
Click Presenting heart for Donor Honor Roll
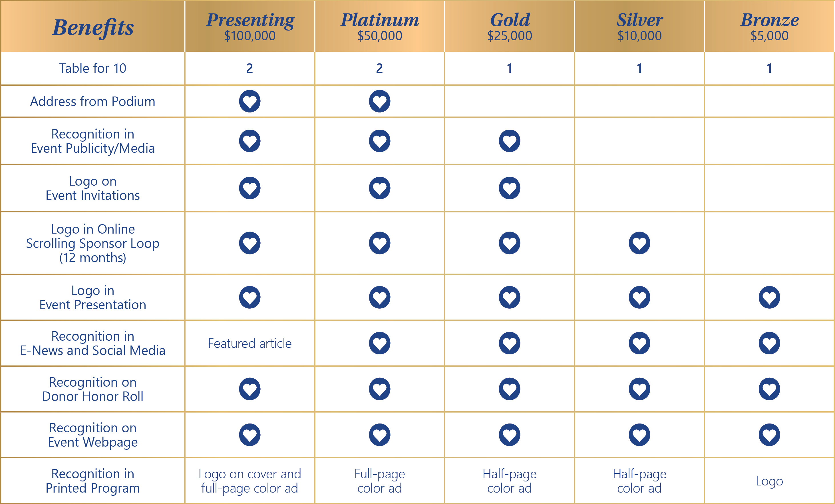tap(250, 389)
